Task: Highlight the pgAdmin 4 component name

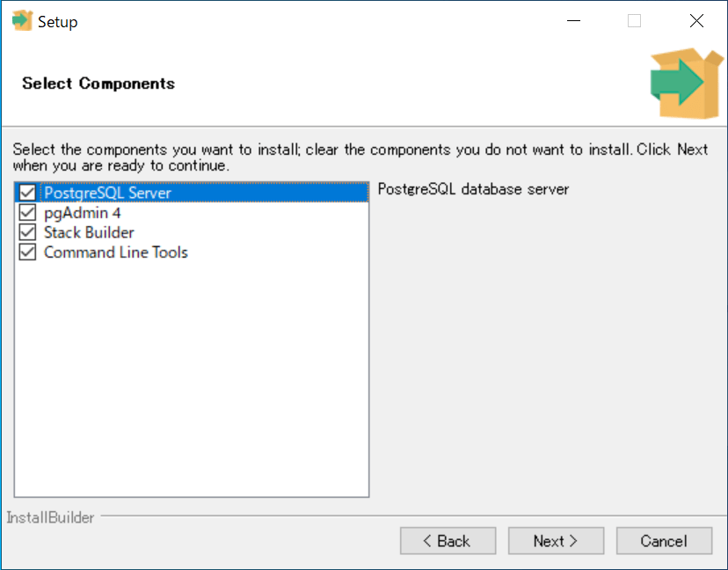Action: coord(82,213)
